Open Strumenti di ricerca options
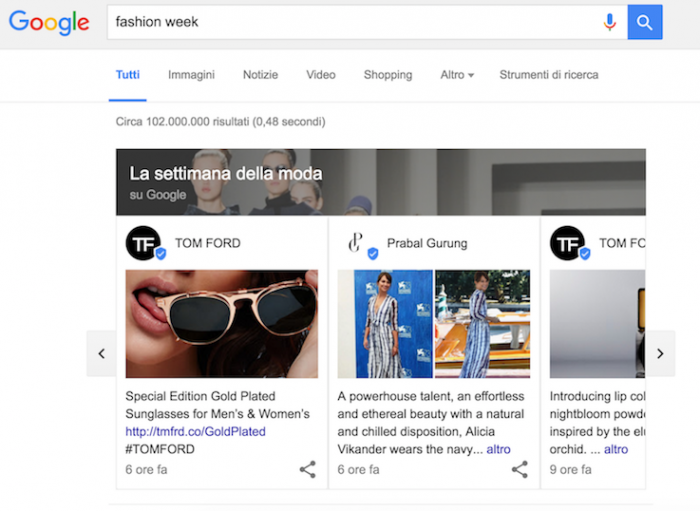 [x=549, y=75]
